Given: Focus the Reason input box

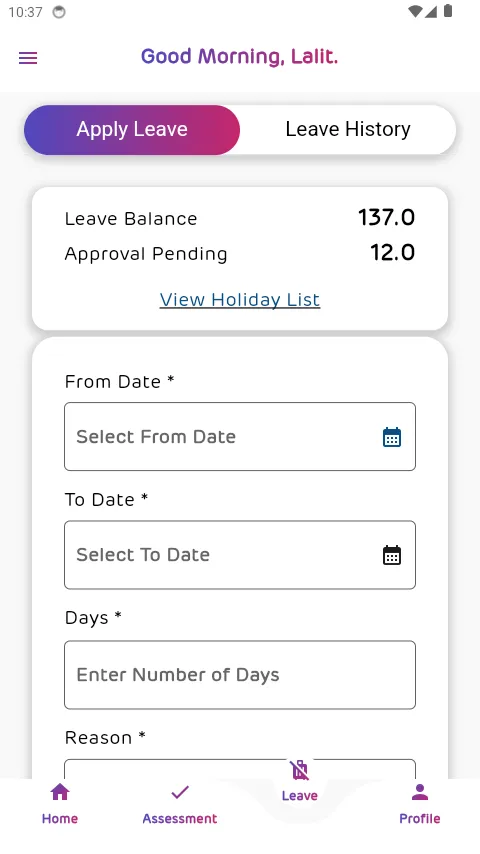Looking at the screenshot, I should pyautogui.click(x=240, y=768).
